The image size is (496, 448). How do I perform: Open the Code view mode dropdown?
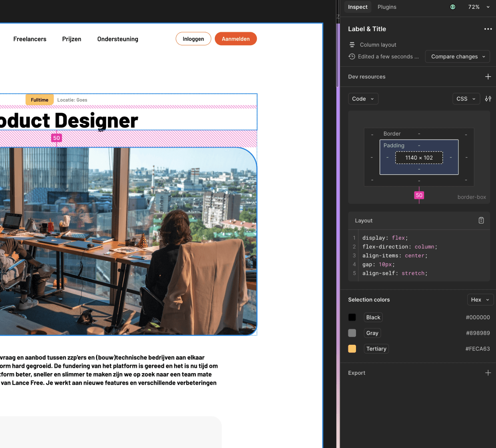[x=363, y=99]
